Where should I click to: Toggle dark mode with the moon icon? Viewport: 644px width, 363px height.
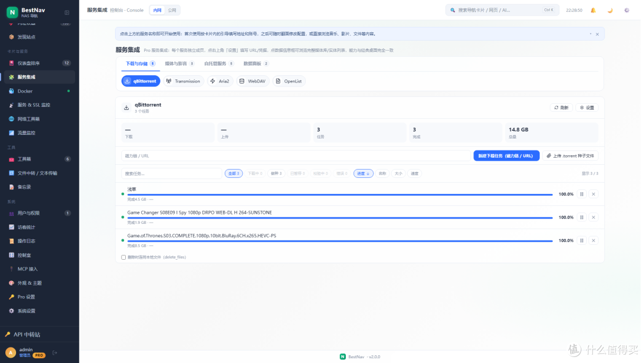[x=610, y=10]
